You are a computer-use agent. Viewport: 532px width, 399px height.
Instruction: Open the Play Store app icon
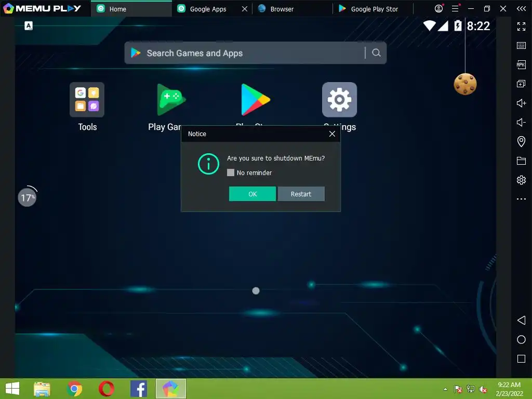(255, 99)
